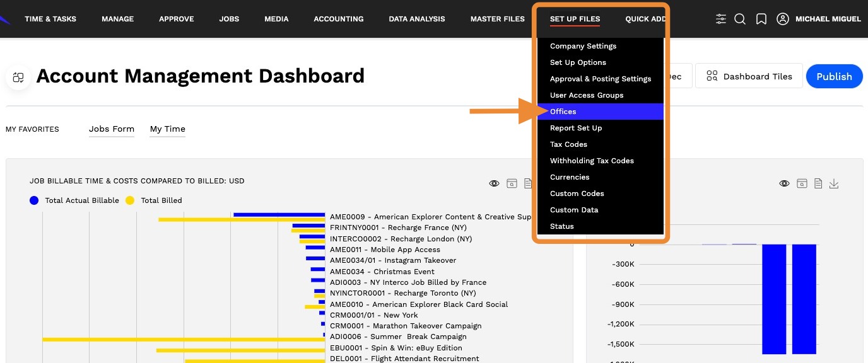Open the Accounting menu
The width and height of the screenshot is (868, 363).
(x=339, y=19)
